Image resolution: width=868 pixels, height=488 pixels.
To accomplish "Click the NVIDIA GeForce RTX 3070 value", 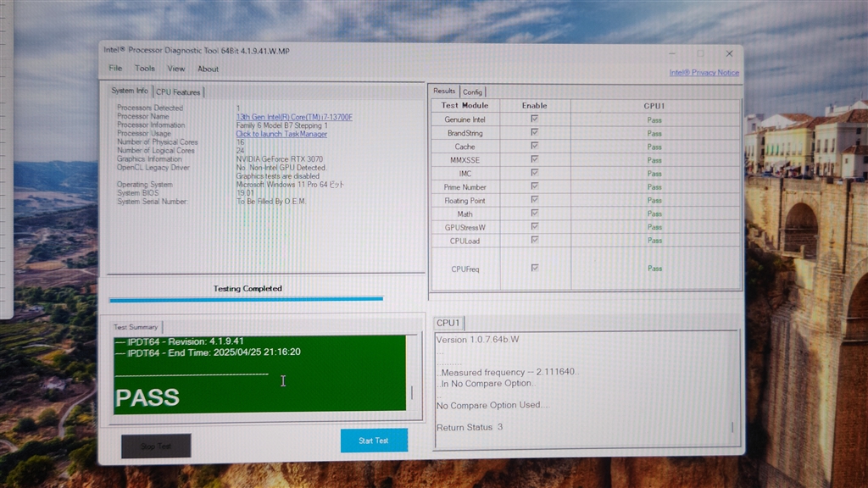I will coord(280,158).
